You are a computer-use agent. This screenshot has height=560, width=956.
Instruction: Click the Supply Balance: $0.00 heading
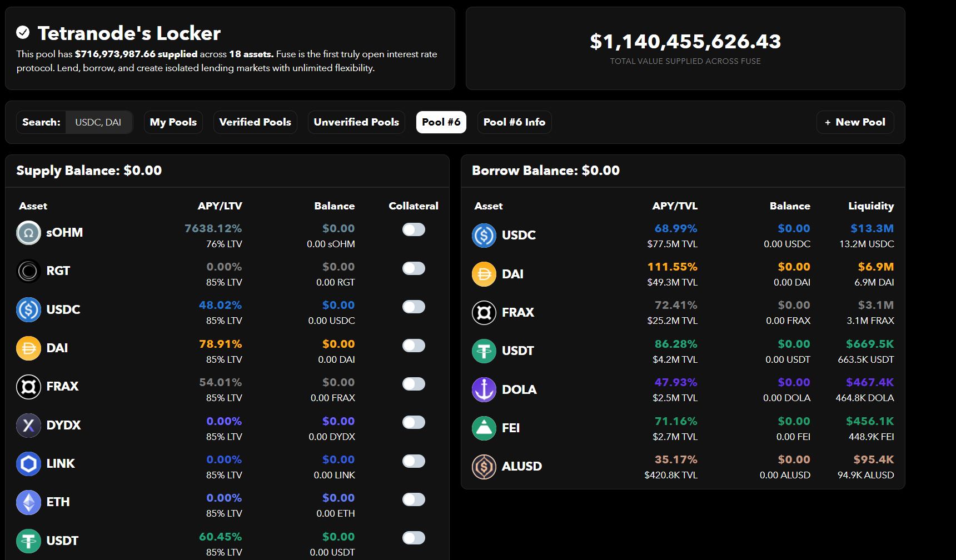(x=89, y=171)
